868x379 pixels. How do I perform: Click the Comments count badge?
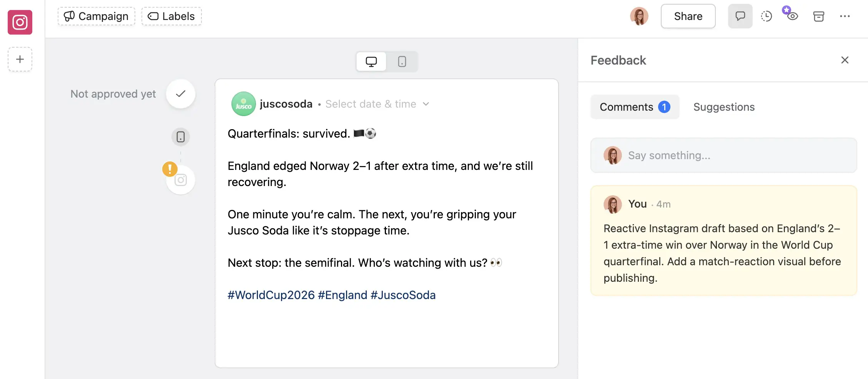click(x=664, y=107)
